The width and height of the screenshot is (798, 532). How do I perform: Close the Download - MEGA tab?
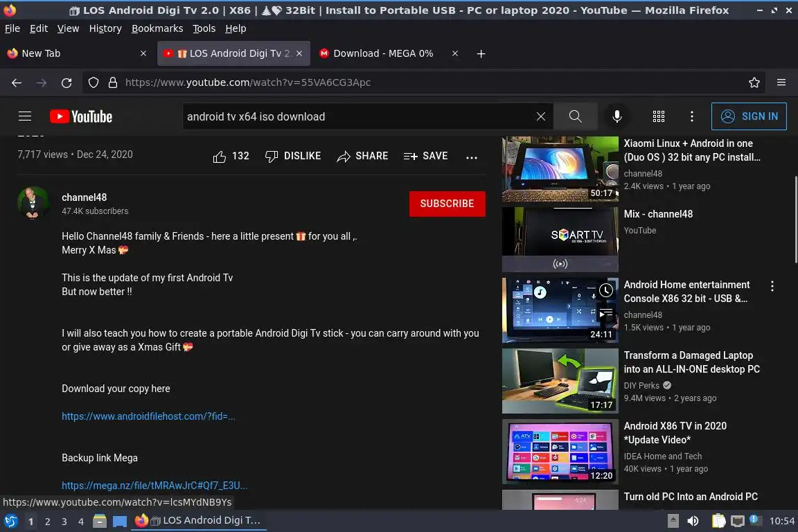point(455,53)
